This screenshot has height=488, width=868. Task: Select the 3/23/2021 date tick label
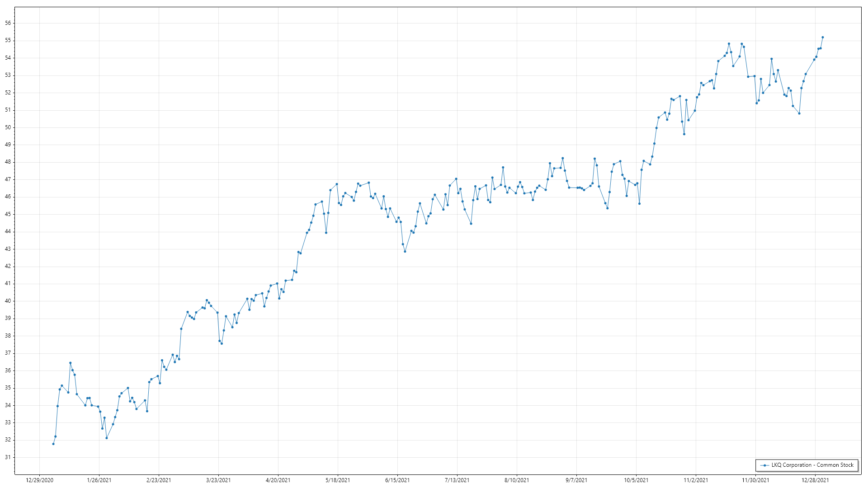click(x=218, y=480)
